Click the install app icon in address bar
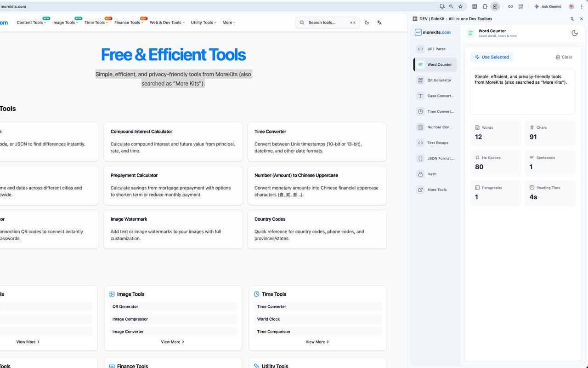The image size is (588, 368). (x=442, y=6)
